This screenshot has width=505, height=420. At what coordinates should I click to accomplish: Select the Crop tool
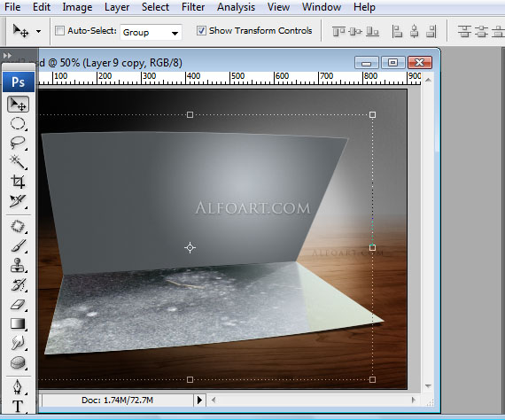pyautogui.click(x=18, y=182)
